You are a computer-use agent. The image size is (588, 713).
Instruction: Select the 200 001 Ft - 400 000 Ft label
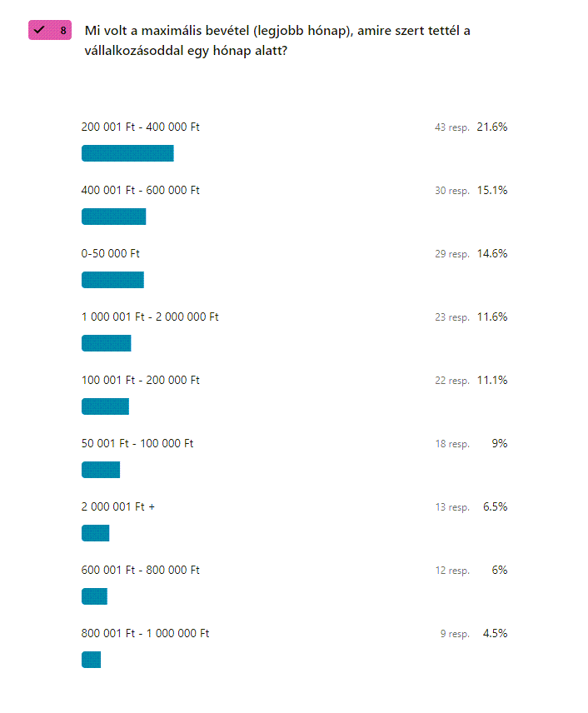[140, 127]
